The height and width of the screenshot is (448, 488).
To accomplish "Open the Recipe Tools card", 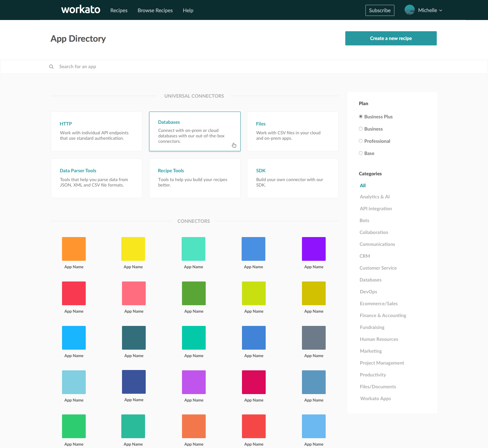I will pos(195,178).
